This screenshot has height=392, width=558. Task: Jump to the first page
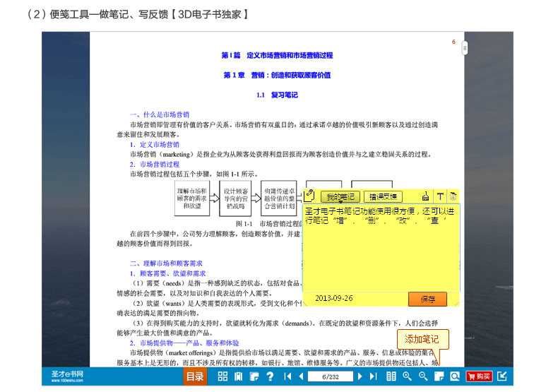click(x=287, y=376)
